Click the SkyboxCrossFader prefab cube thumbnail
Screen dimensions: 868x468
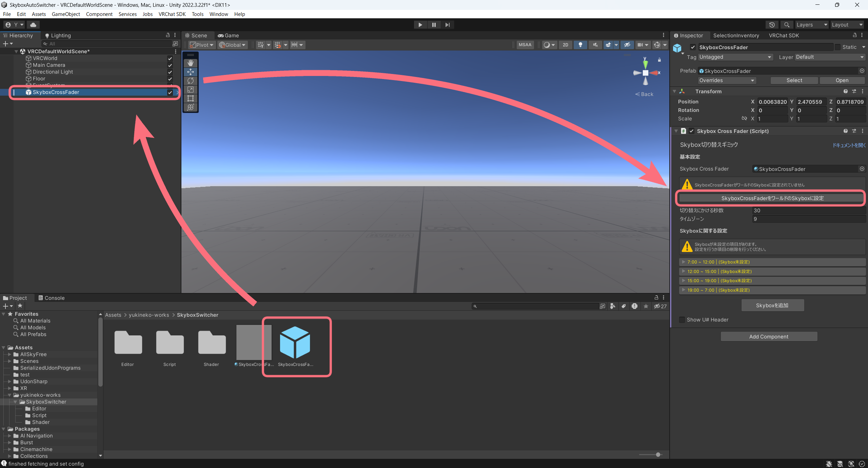pyautogui.click(x=295, y=343)
